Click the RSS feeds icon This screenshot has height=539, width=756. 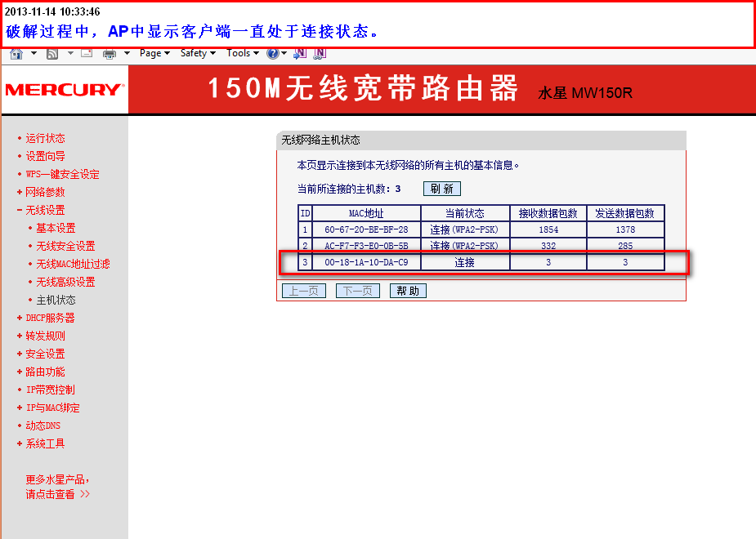point(52,53)
